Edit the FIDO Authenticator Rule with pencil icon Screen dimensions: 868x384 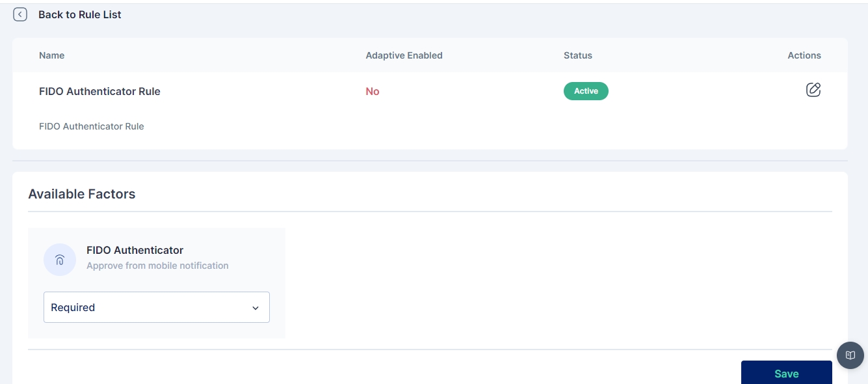point(813,90)
